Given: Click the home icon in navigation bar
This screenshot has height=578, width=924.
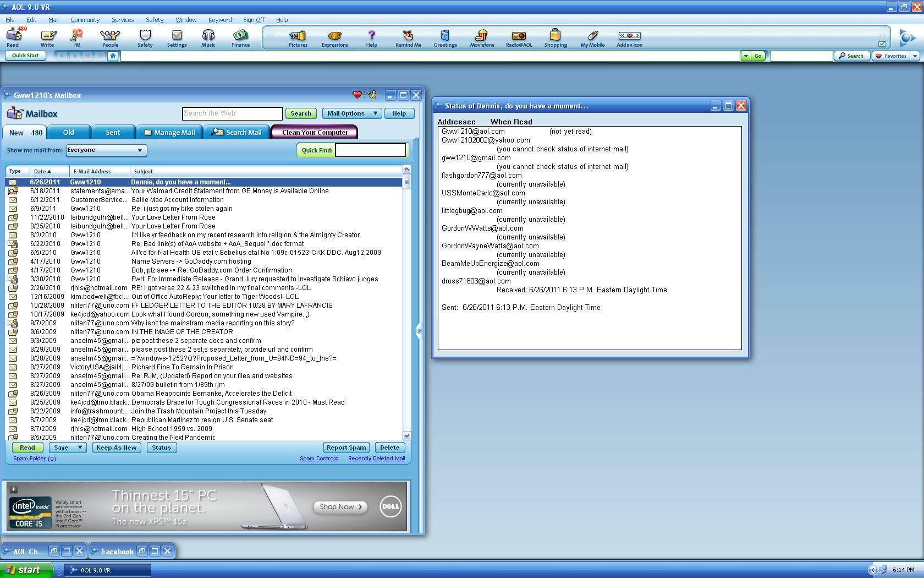Looking at the screenshot, I should tap(113, 56).
